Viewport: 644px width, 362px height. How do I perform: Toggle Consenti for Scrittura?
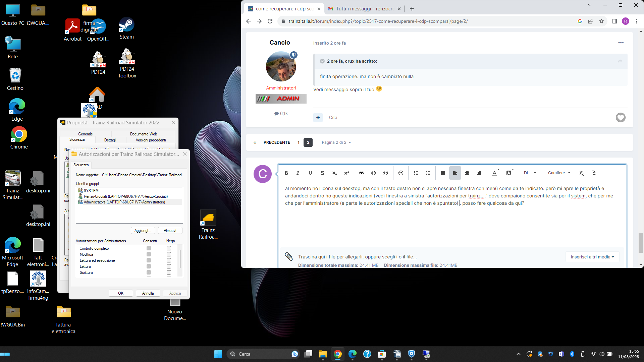click(x=149, y=273)
